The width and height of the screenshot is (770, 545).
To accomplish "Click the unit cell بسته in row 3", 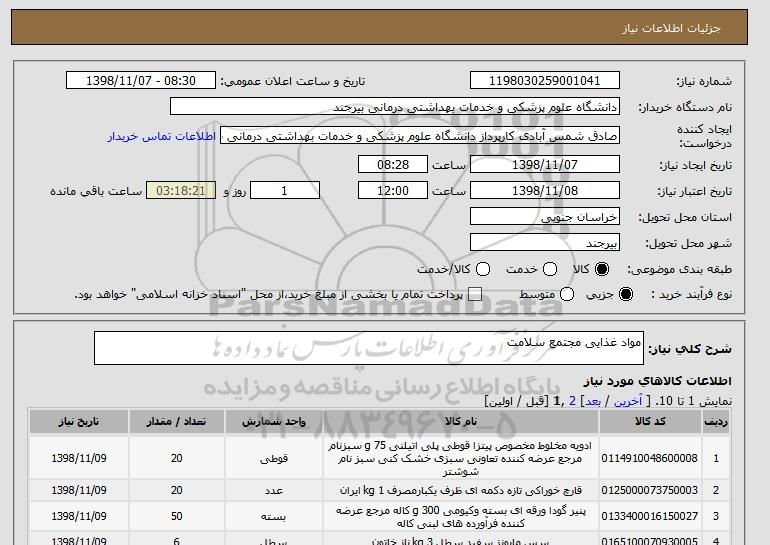I will [x=274, y=516].
